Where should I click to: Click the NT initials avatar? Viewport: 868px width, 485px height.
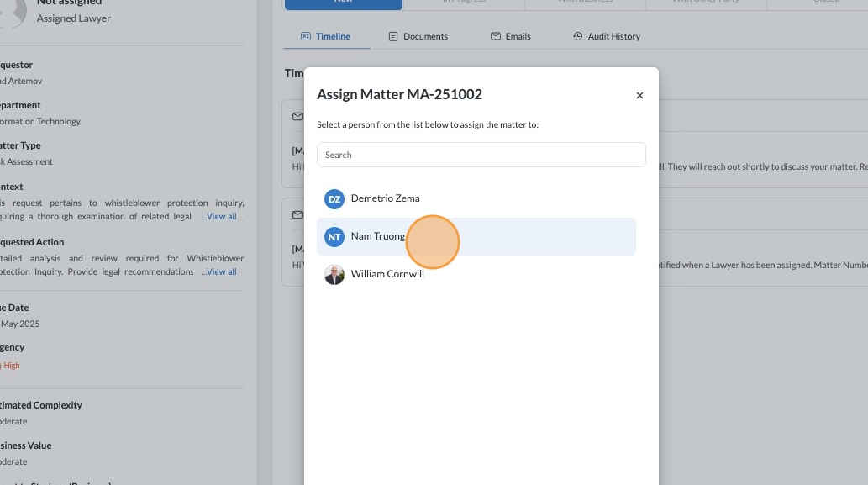point(334,237)
